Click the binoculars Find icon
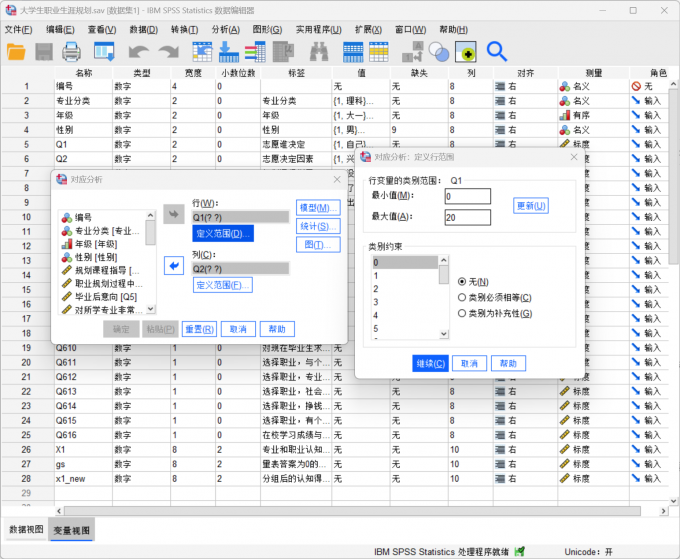Screen dimensions: 680x559 (x=319, y=52)
